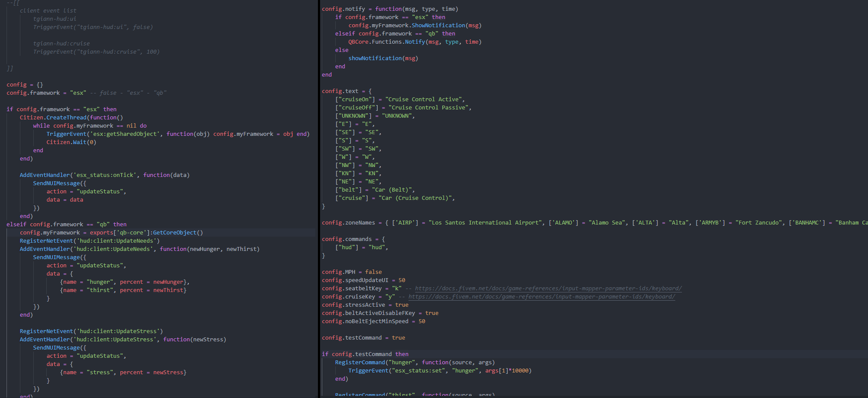Click the 'showNotification(msg)' line
Viewport: 868px width, 398px height.
click(383, 58)
